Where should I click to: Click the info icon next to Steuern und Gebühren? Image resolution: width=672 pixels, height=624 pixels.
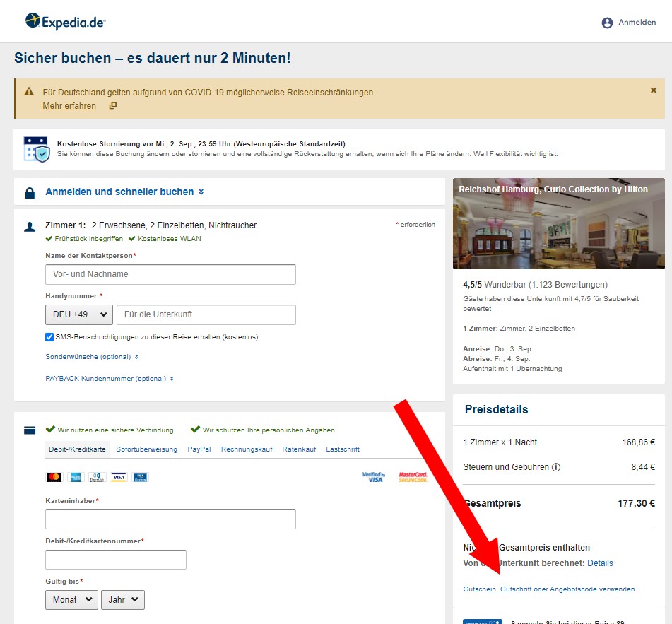[x=556, y=467]
